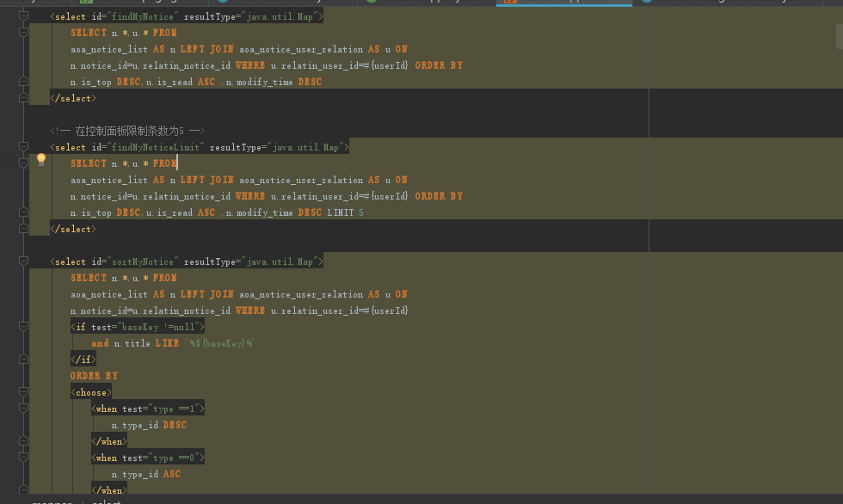Screen dimensions: 843x504
Task: Click n.type_id ASC line
Action: pos(145,474)
